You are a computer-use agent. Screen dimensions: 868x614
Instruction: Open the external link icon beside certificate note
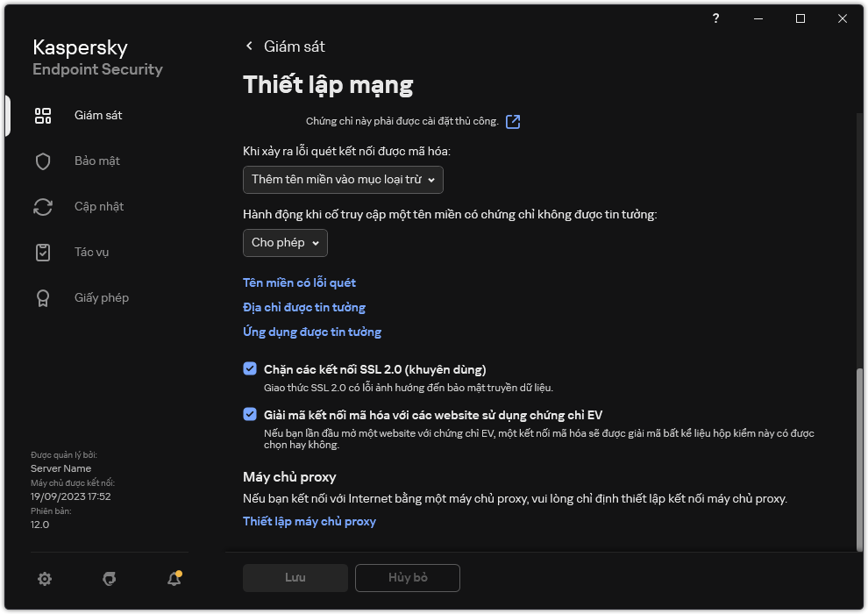click(513, 122)
